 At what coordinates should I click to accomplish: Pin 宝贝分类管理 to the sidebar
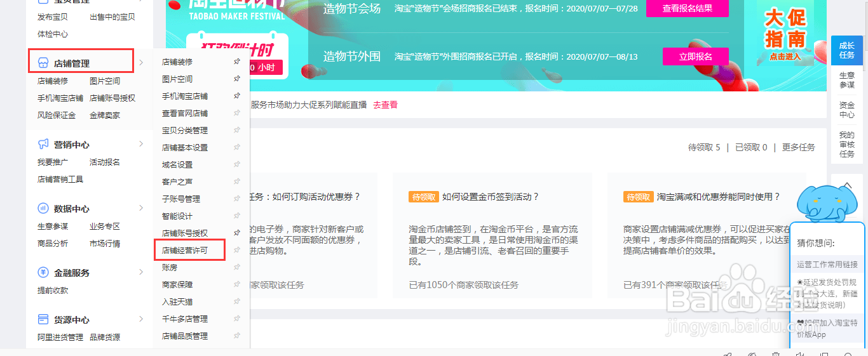point(237,130)
